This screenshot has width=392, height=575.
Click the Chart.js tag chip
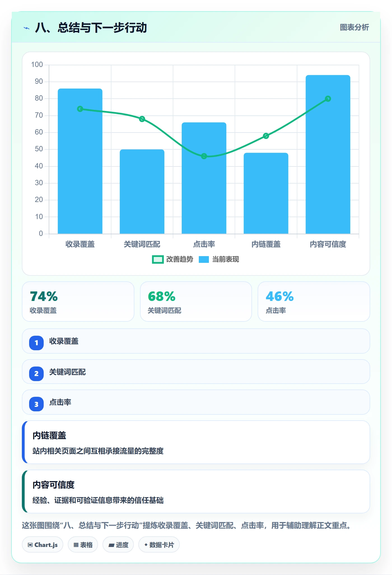(43, 545)
